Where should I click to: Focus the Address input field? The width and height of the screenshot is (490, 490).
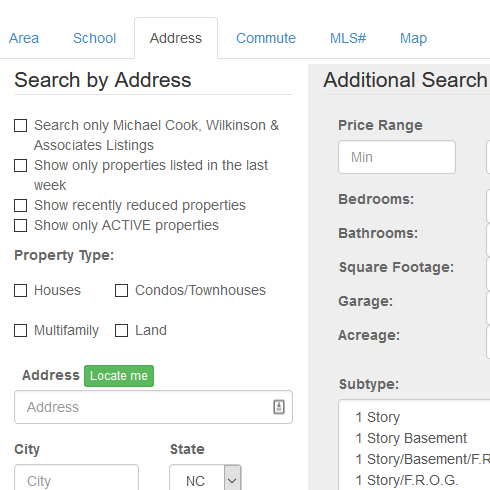(153, 407)
